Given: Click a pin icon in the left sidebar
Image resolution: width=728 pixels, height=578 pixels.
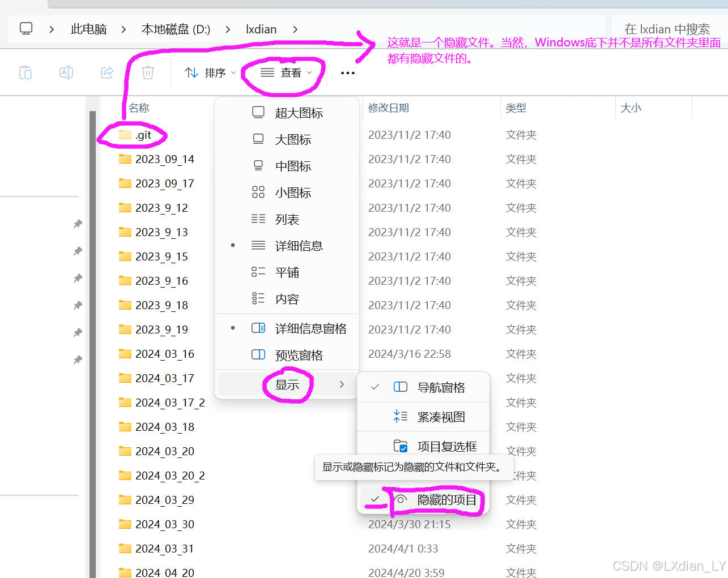Looking at the screenshot, I should point(78,224).
